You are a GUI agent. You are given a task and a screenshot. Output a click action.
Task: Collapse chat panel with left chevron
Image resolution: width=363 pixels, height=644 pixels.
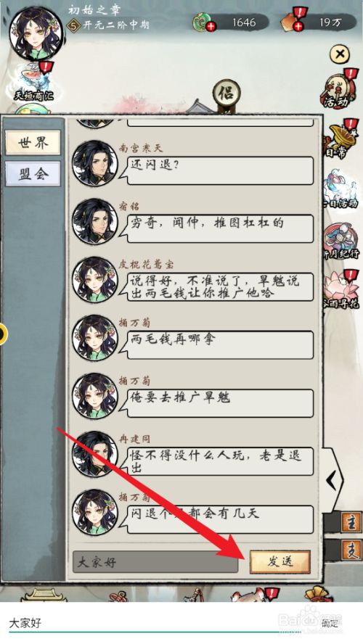click(333, 479)
